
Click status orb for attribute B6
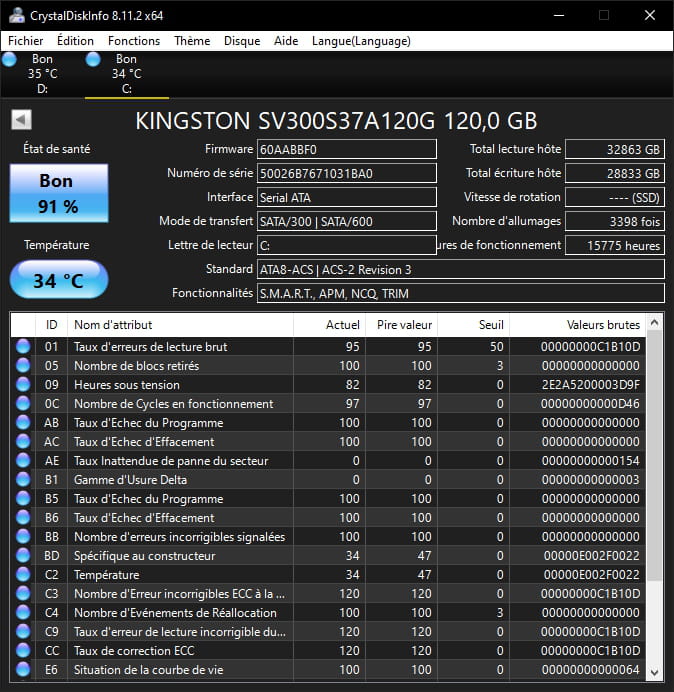pos(23,517)
